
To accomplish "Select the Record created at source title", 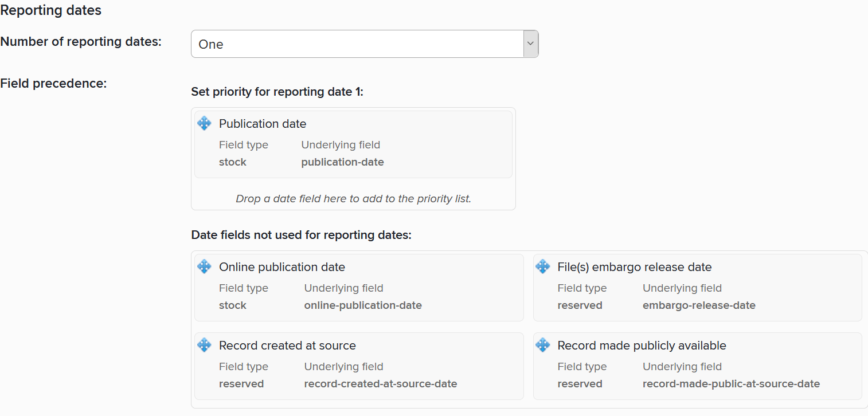I will pos(287,346).
